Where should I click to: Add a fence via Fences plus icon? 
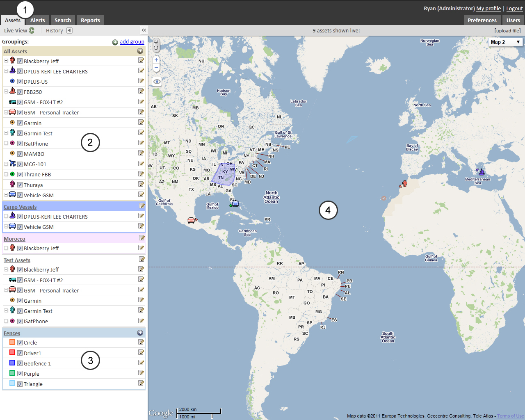140,333
